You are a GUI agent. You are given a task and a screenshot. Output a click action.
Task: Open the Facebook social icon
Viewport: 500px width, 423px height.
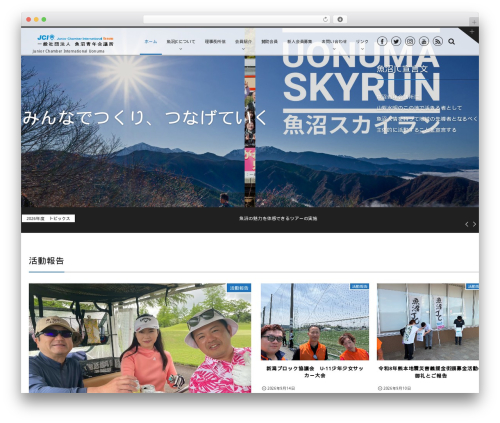tap(382, 41)
